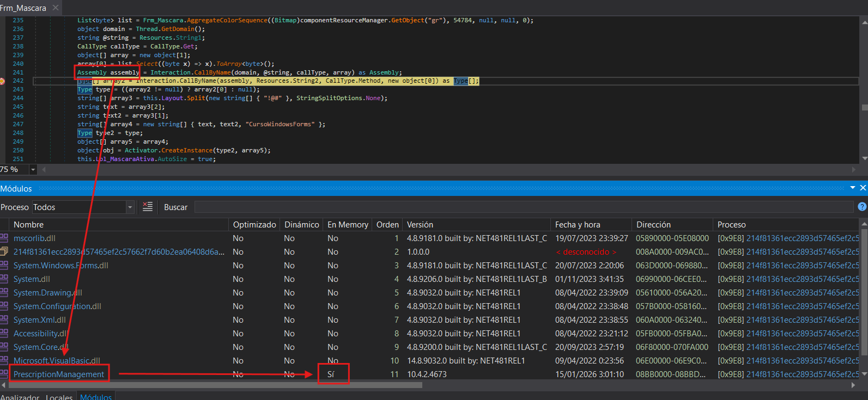This screenshot has width=868, height=400.
Task: Click the breakpoint marker on line 242
Action: [2, 81]
